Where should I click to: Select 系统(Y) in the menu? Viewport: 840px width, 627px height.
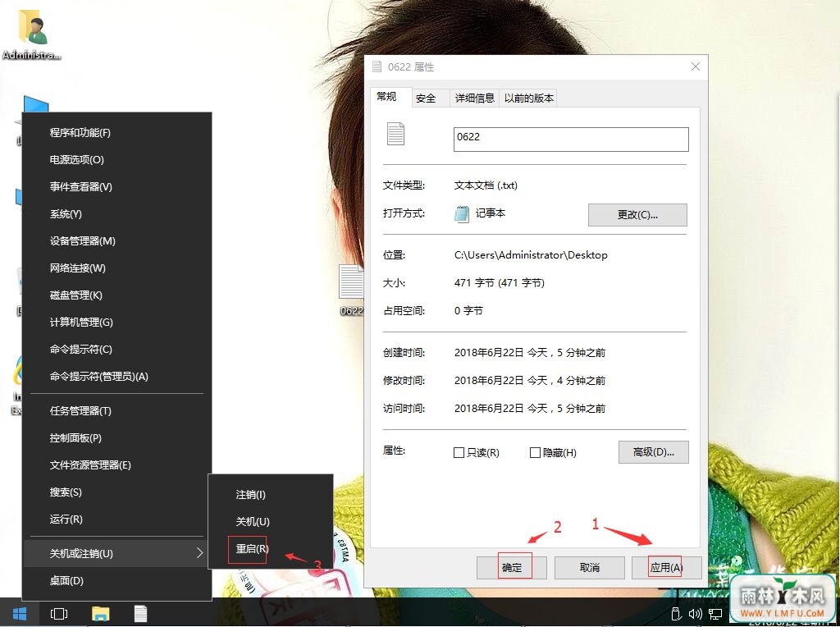coord(116,214)
